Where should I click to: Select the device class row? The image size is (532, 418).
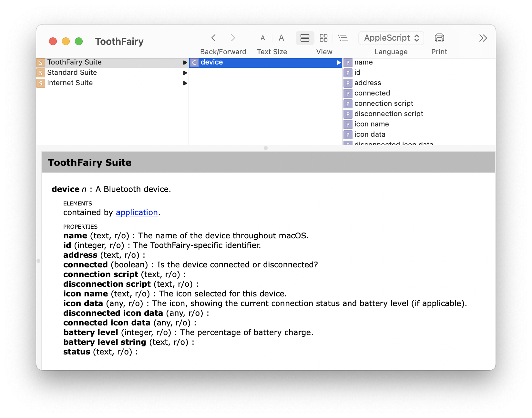[266, 62]
